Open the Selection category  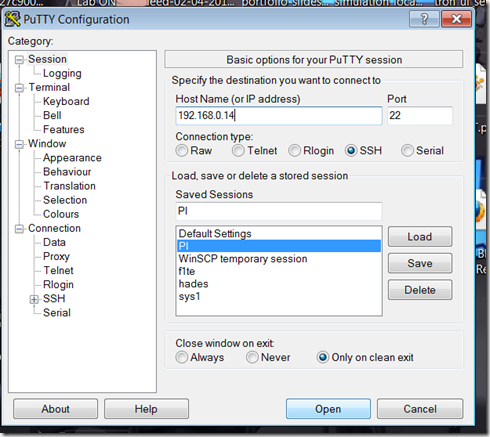coord(65,200)
